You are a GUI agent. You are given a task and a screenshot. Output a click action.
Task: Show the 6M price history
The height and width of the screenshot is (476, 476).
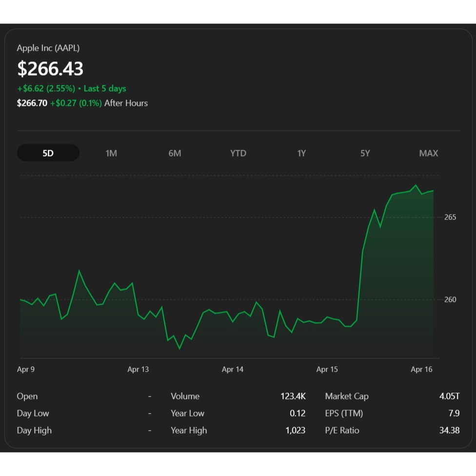[175, 153]
